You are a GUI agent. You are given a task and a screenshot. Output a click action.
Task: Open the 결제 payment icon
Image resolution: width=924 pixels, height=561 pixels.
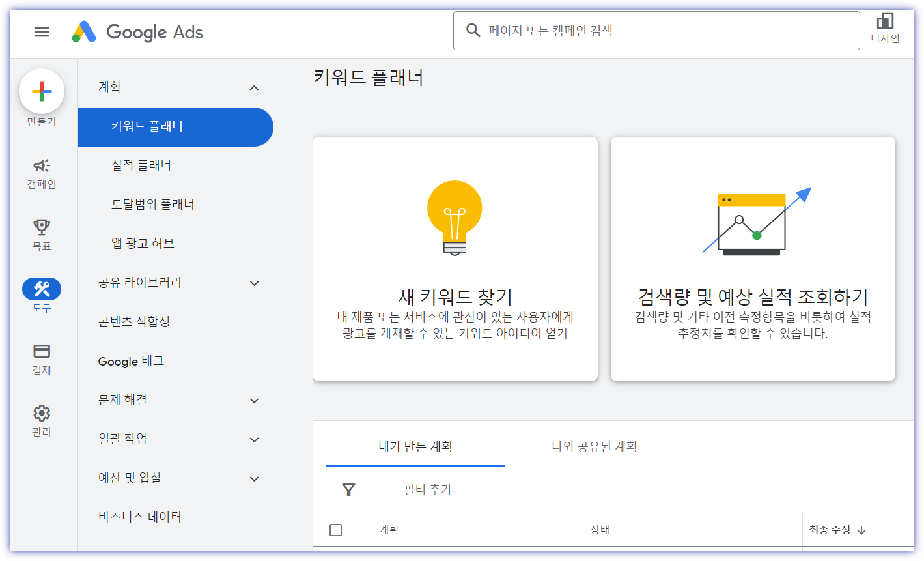[41, 351]
